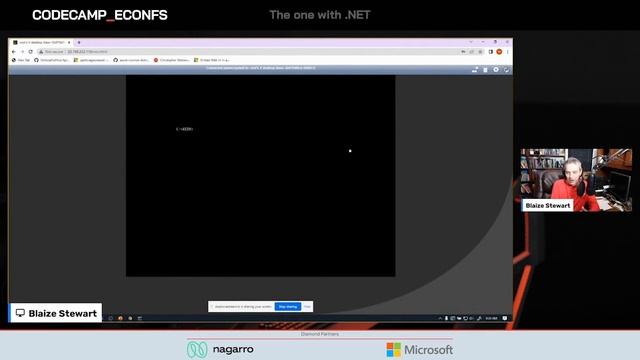This screenshot has width=640, height=360.
Task: Open the second GitHub bookmark after New Tab
Action: coord(131,60)
